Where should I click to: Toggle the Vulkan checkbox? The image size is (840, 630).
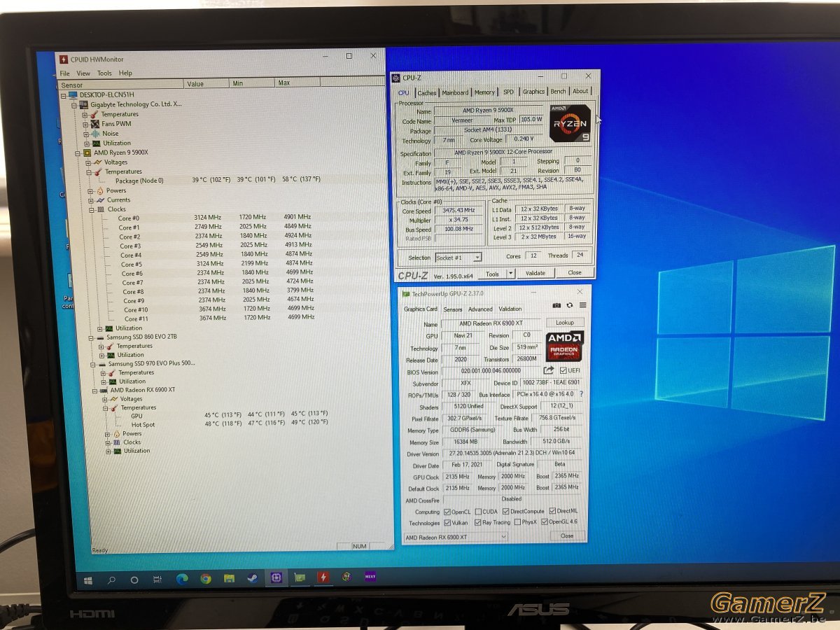pos(447,523)
